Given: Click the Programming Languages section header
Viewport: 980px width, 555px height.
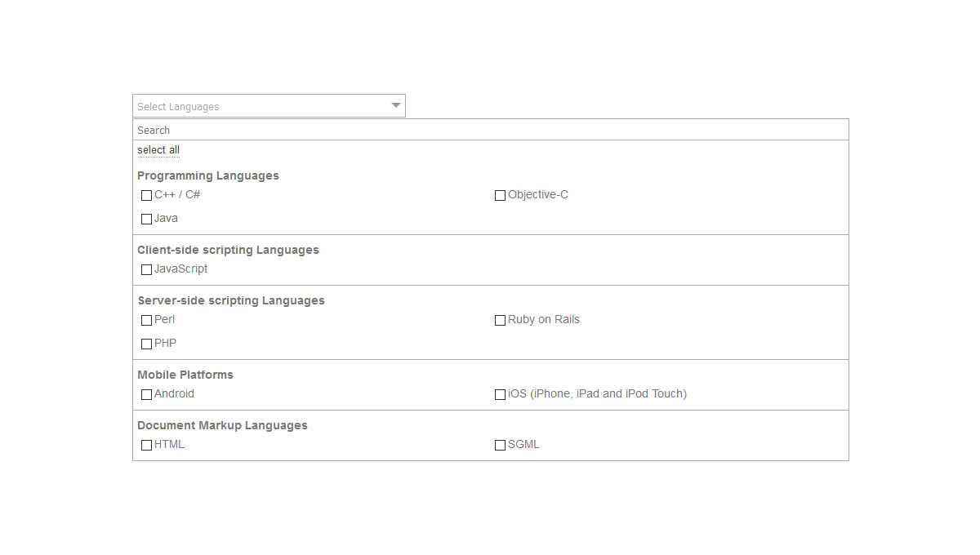Looking at the screenshot, I should (x=208, y=175).
